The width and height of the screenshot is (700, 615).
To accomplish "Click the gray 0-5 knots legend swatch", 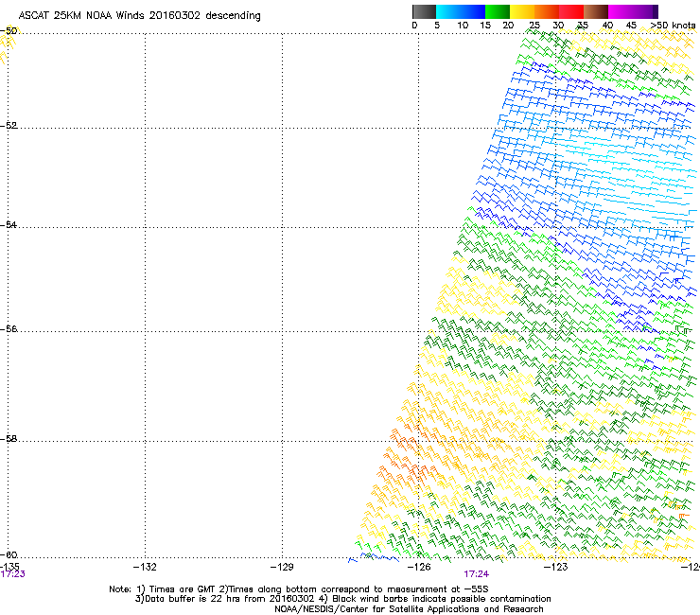I will [x=424, y=11].
